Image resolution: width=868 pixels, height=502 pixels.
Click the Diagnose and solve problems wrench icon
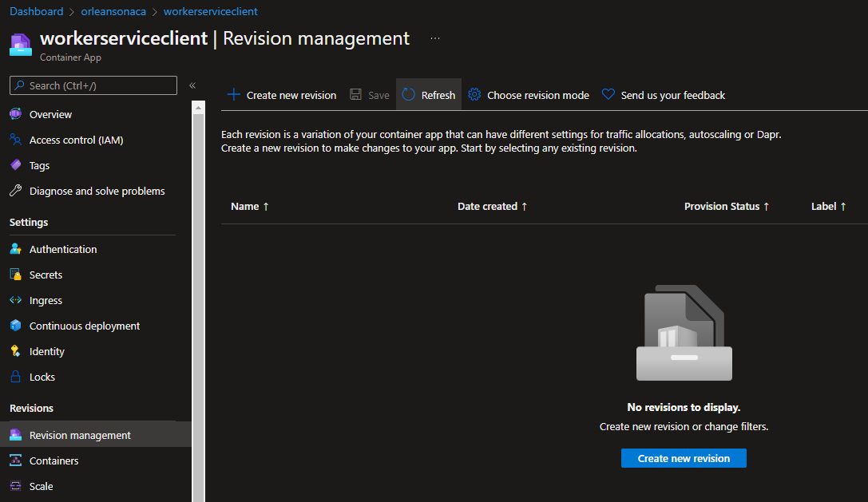pos(15,191)
